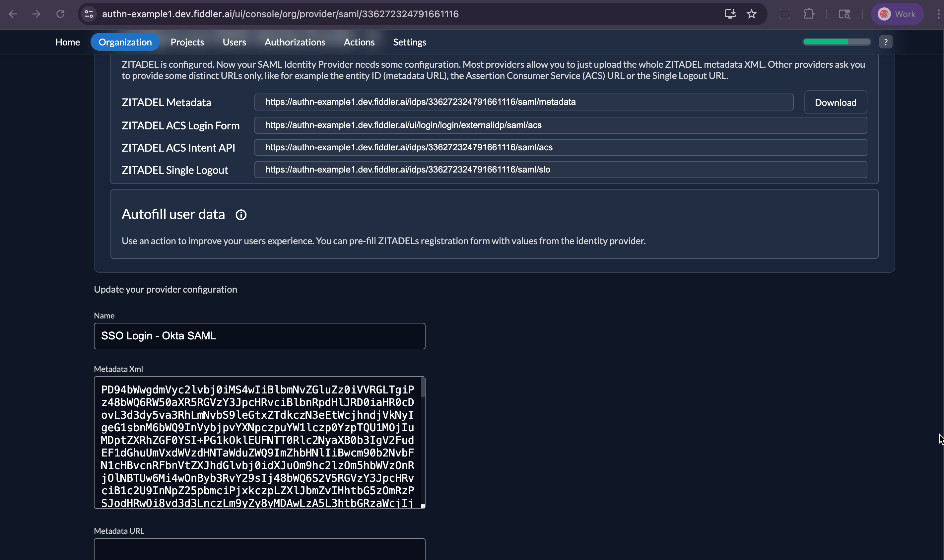Navigate back with the back arrow
This screenshot has height=560, width=944.
13,14
